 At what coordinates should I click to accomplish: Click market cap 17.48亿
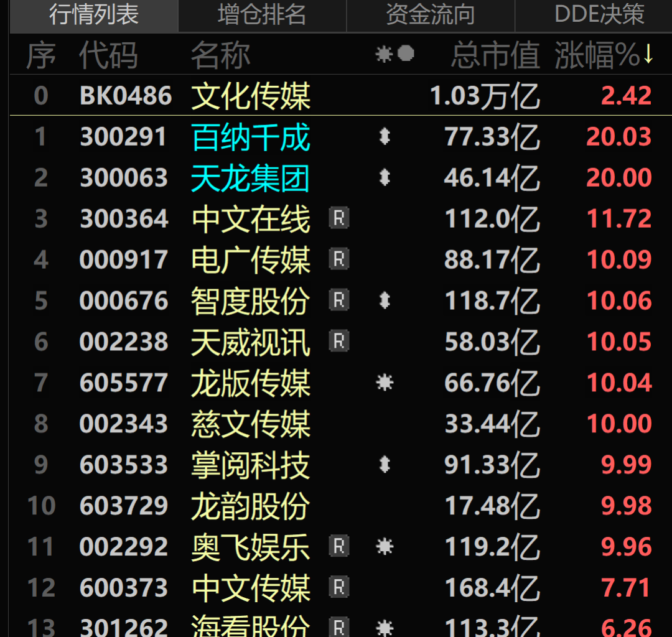pos(492,506)
